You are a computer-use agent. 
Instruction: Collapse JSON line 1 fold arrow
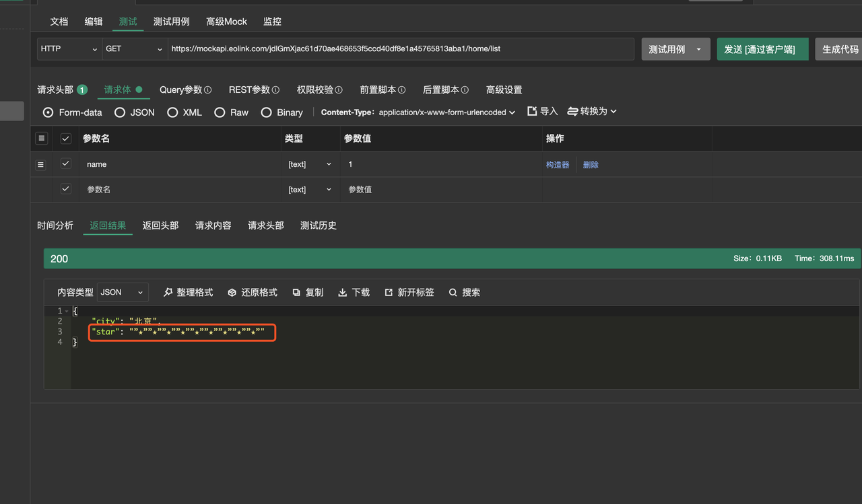(x=67, y=311)
